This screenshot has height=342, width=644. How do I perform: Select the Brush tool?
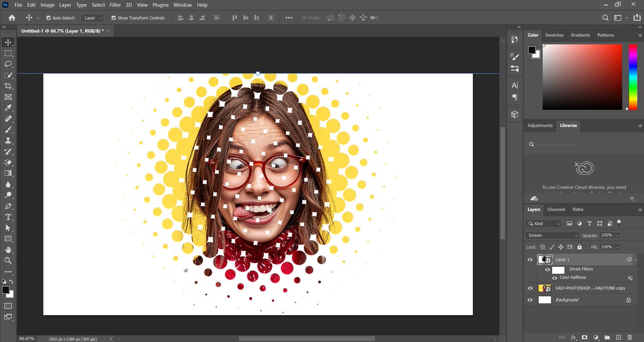click(8, 129)
